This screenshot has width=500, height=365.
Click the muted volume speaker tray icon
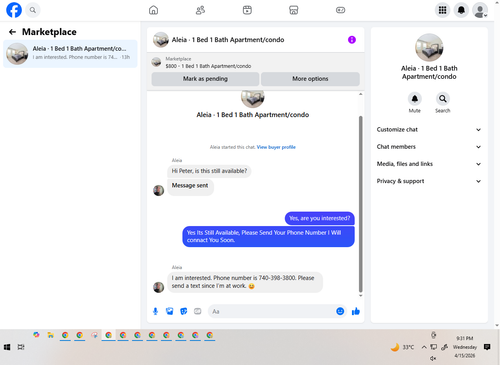433,358
